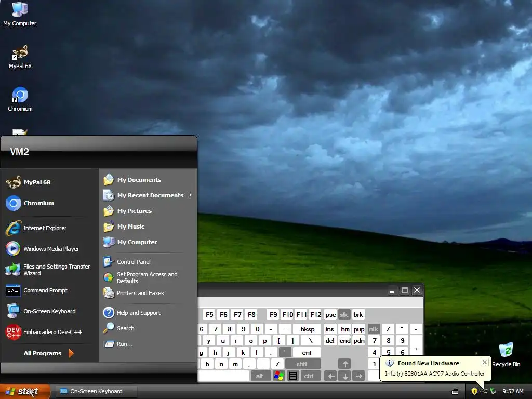Select MyPal 68 desktop shortcut
This screenshot has height=399, width=532.
tap(20, 57)
